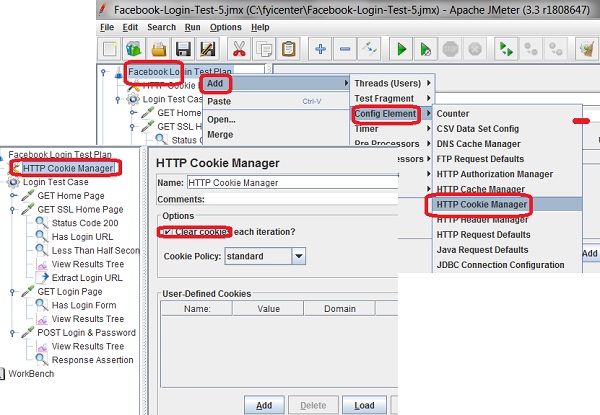The width and height of the screenshot is (600, 415).
Task: Collapse the GET SSL Home Page node
Action: click(13, 210)
